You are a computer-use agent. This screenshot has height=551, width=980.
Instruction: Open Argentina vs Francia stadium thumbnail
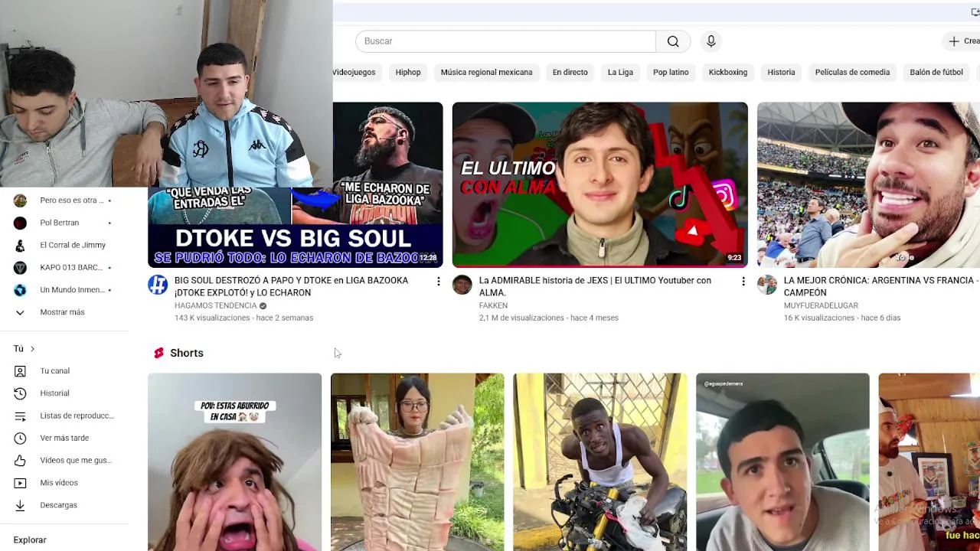868,184
